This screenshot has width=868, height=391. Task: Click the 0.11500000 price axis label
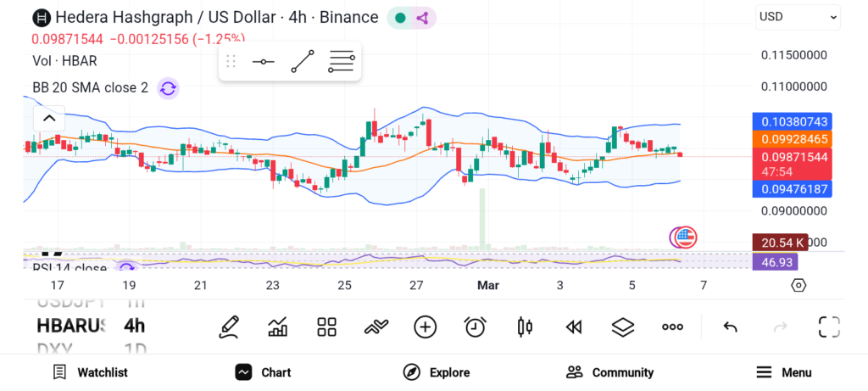click(x=794, y=55)
